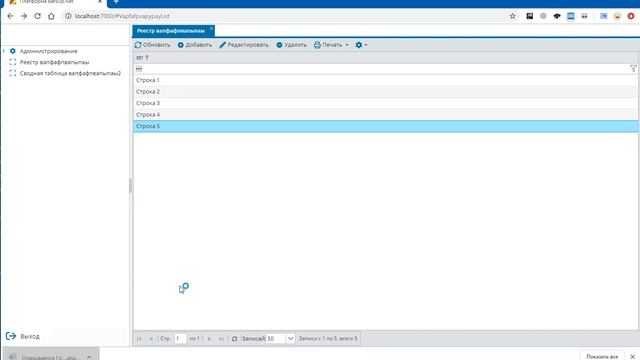This screenshot has width=640, height=360.
Task: Bookmark page with star icon
Action: click(x=513, y=16)
